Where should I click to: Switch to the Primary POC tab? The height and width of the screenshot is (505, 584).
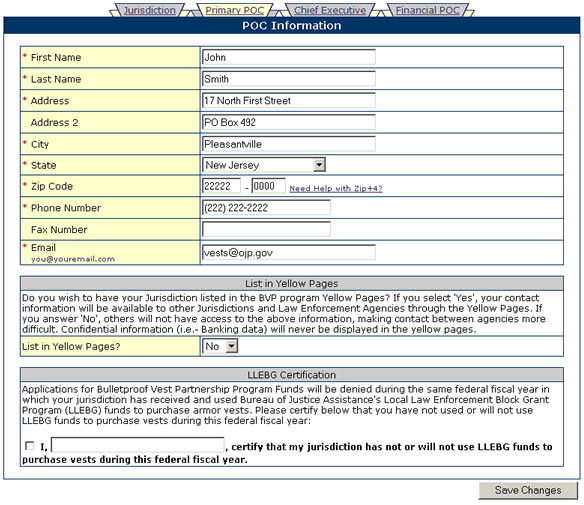click(235, 10)
